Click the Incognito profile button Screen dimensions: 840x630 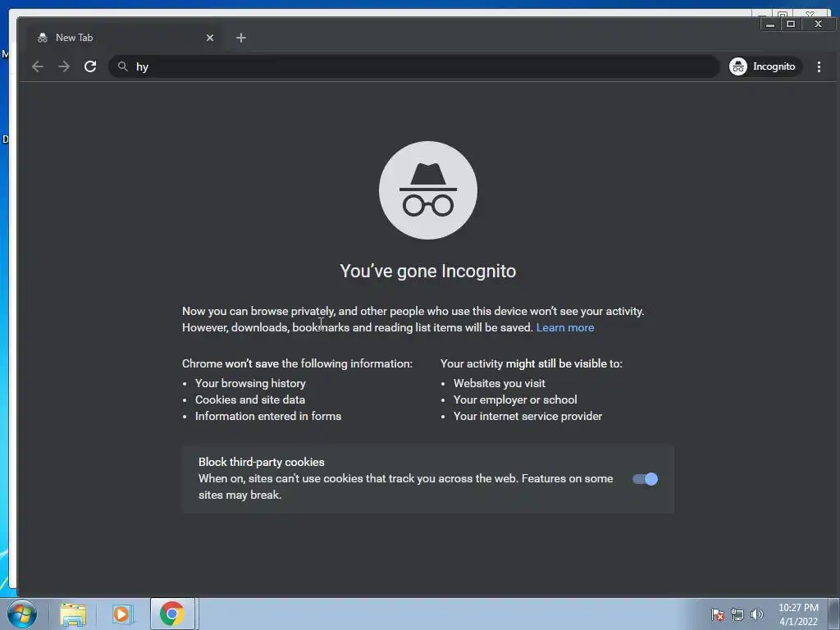click(765, 66)
